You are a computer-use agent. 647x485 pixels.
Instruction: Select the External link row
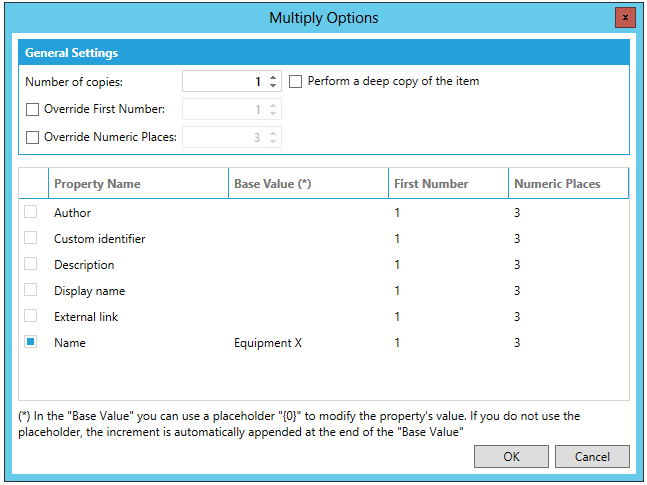point(88,317)
